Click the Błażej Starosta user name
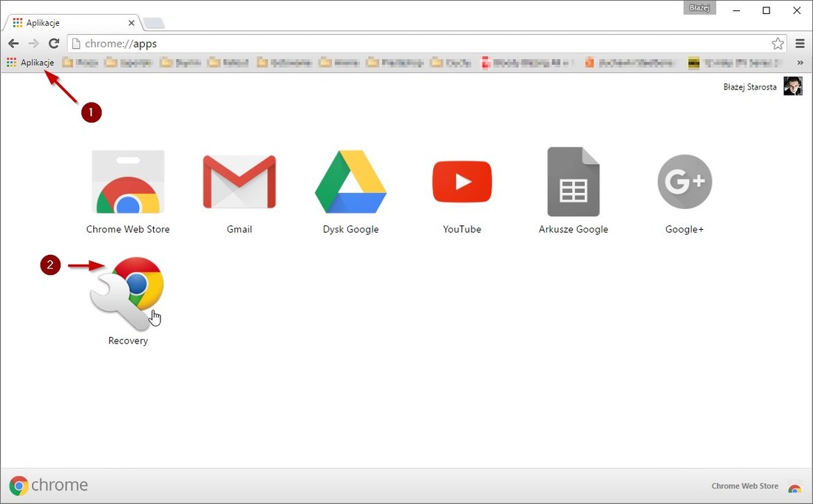813x504 pixels. [749, 87]
